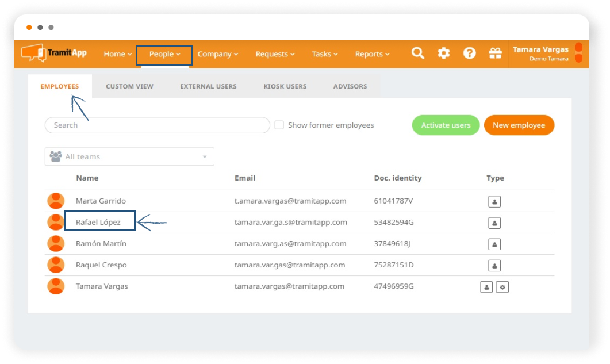Enable Show former employees checkbox
This screenshot has height=364, width=610.
click(x=279, y=125)
